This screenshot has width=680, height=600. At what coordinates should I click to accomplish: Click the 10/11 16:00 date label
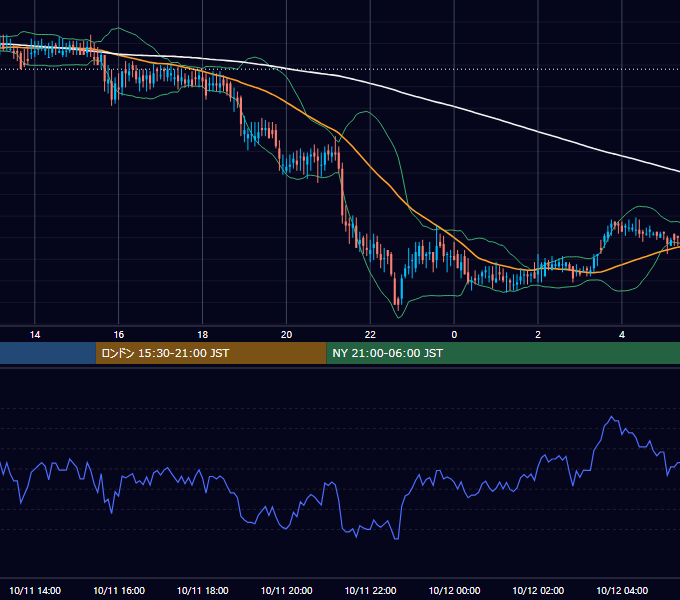click(119, 590)
